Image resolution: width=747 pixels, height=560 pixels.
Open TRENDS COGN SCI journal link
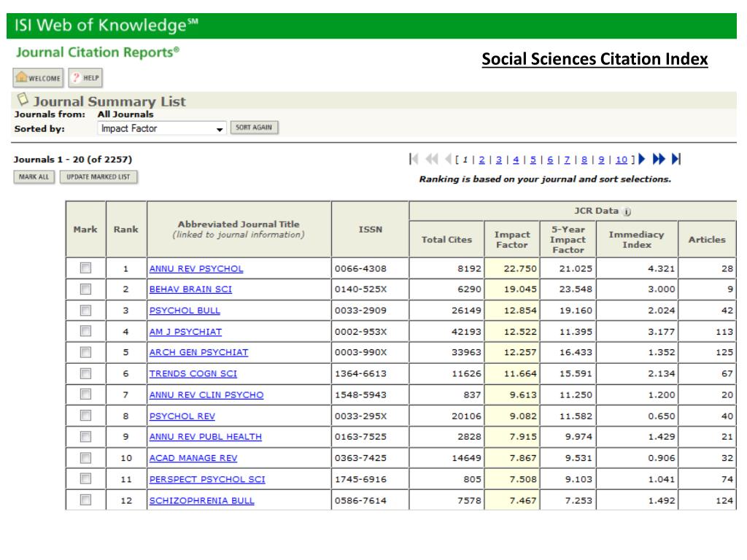[193, 374]
